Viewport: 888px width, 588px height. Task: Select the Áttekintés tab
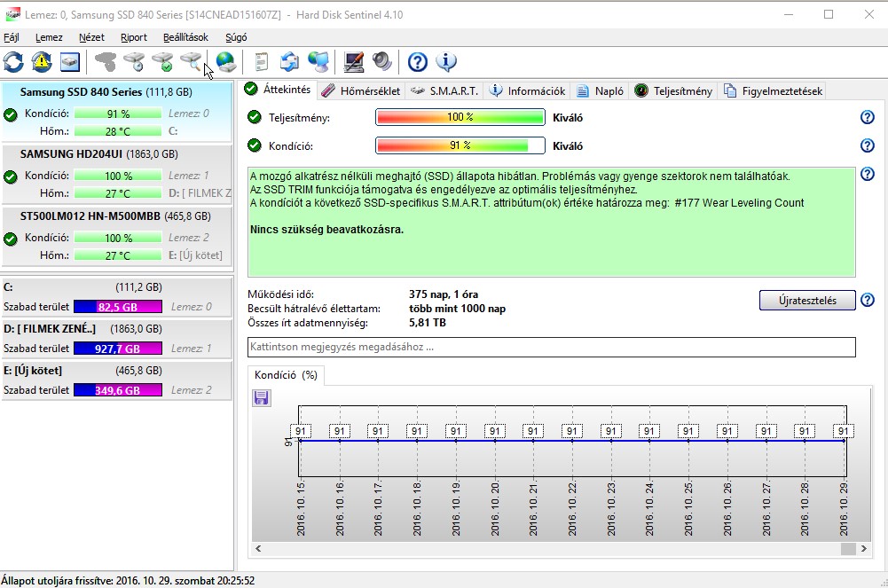point(278,90)
